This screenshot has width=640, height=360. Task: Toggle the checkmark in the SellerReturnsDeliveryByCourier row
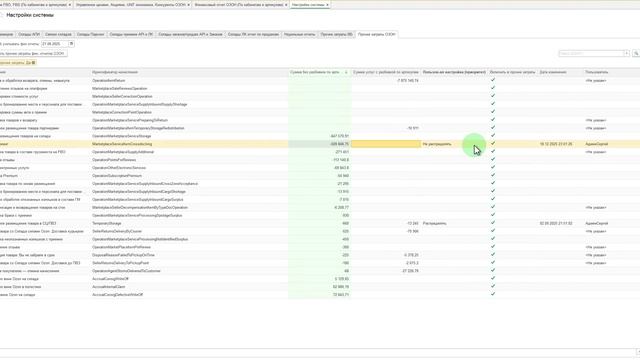[x=493, y=231]
